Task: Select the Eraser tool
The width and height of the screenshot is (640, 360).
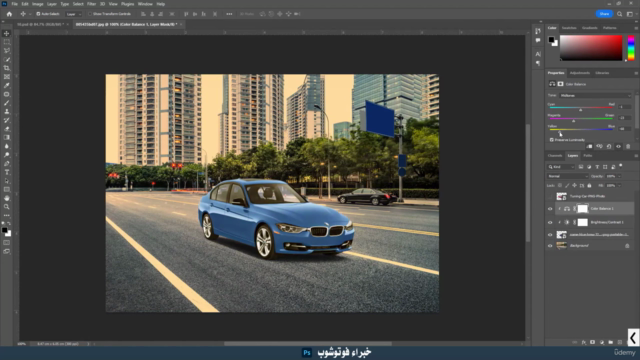Action: [7, 129]
